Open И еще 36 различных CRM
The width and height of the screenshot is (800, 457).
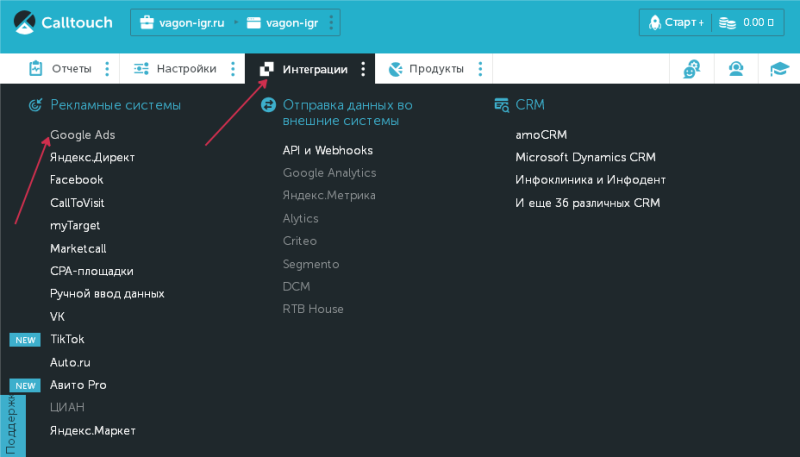pyautogui.click(x=588, y=203)
